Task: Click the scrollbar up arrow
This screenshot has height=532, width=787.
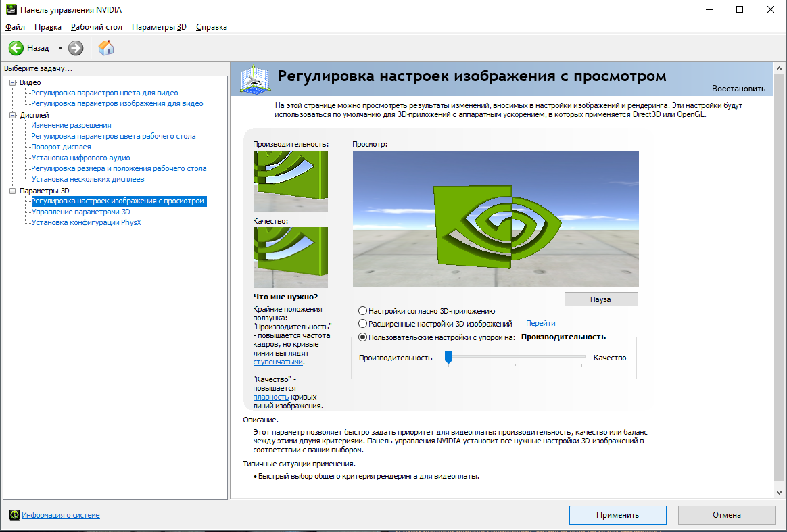Action: click(779, 68)
